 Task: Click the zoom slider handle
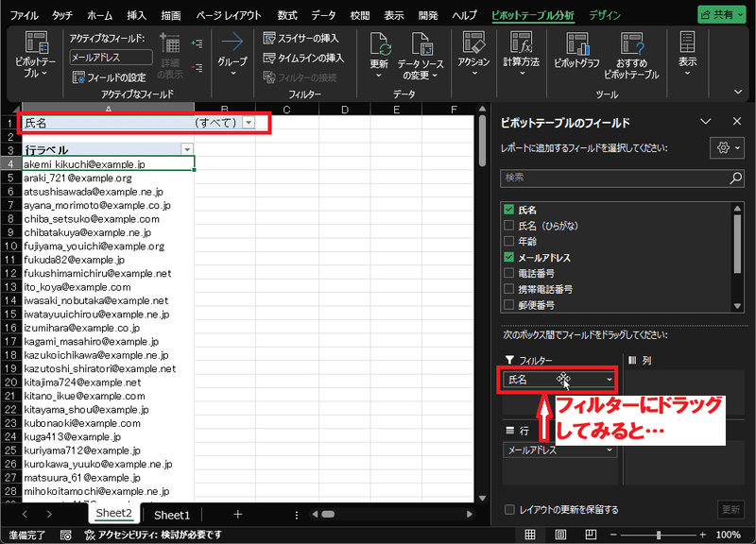pos(659,535)
